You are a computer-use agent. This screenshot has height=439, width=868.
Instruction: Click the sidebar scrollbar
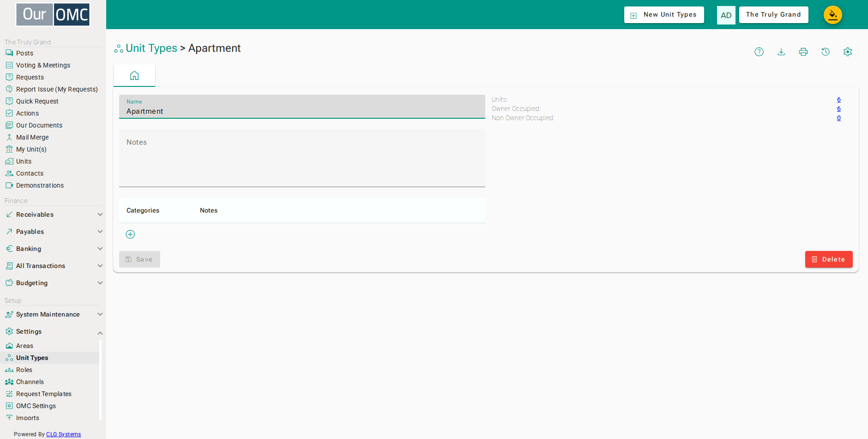click(x=101, y=380)
